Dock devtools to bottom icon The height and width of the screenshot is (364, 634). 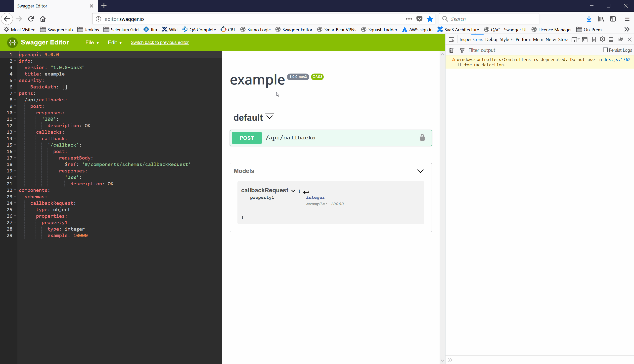(611, 40)
